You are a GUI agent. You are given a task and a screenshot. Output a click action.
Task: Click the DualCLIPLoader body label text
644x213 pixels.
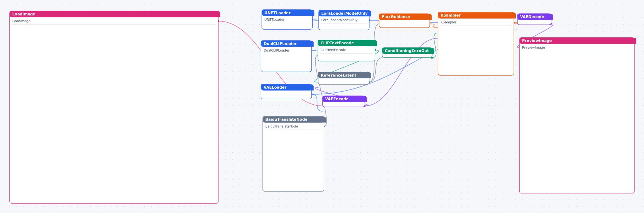[276, 50]
